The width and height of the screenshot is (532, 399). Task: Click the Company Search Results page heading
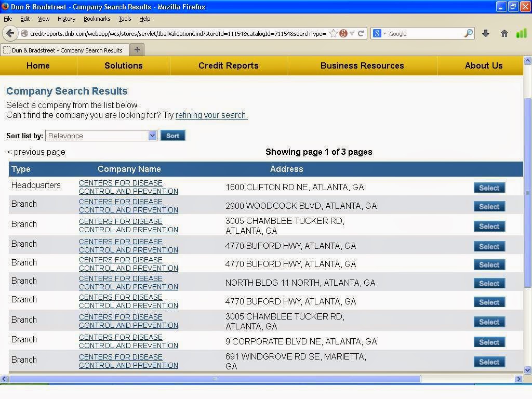pyautogui.click(x=67, y=91)
